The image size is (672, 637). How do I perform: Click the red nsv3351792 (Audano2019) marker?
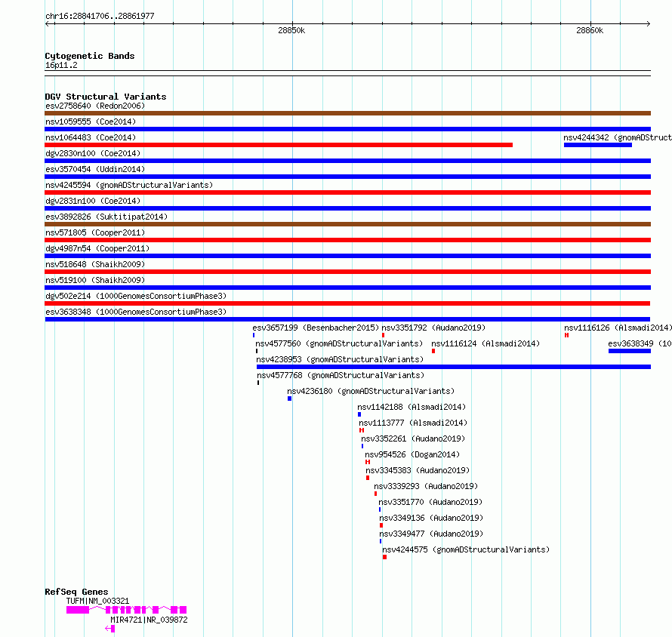pyautogui.click(x=383, y=335)
